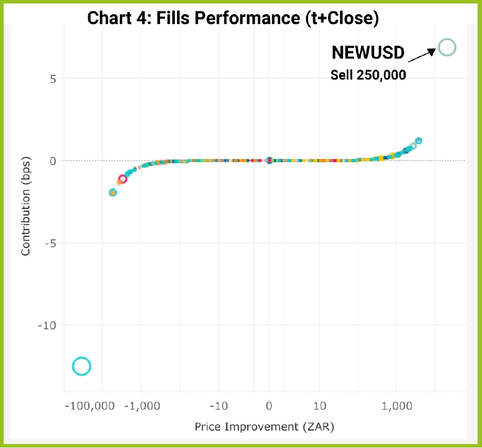The image size is (482, 448).
Task: Click the dark data point at zero
Action: 269,161
